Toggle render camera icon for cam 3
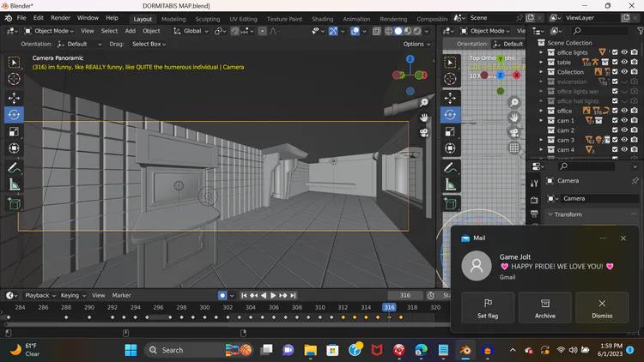 tap(635, 140)
